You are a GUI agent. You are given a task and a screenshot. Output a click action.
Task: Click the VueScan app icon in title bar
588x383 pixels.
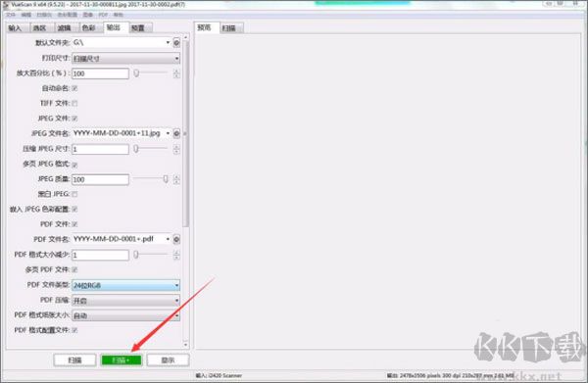(x=5, y=5)
